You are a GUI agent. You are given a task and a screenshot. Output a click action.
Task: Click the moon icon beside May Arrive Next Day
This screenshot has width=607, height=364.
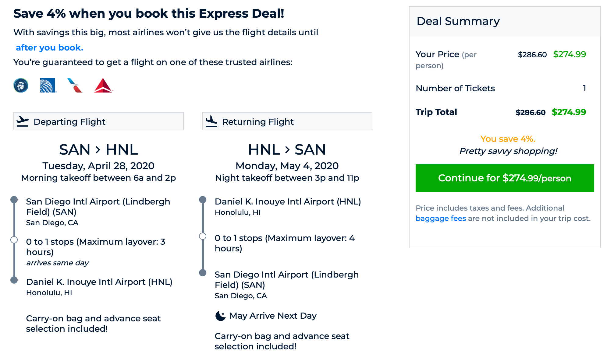(220, 316)
